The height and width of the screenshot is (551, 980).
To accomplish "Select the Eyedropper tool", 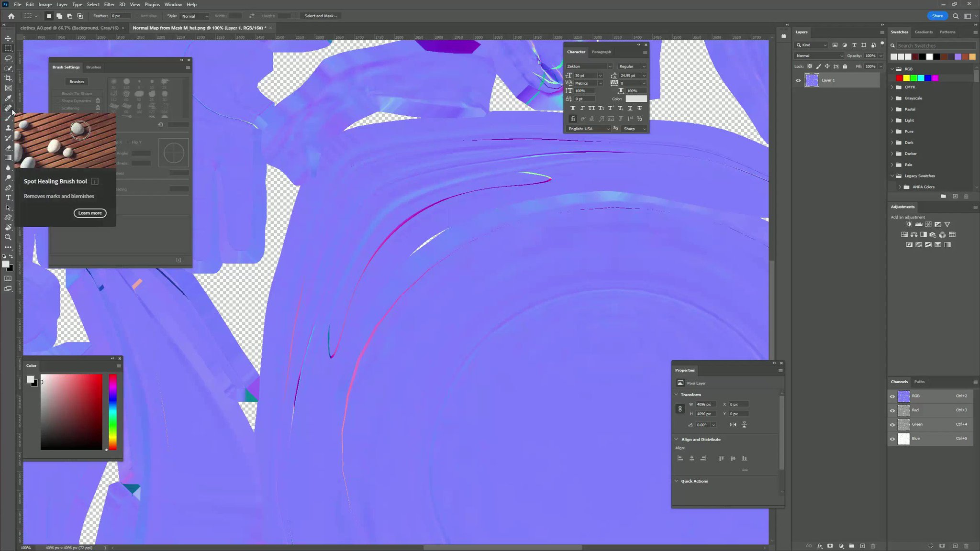I will click(8, 98).
